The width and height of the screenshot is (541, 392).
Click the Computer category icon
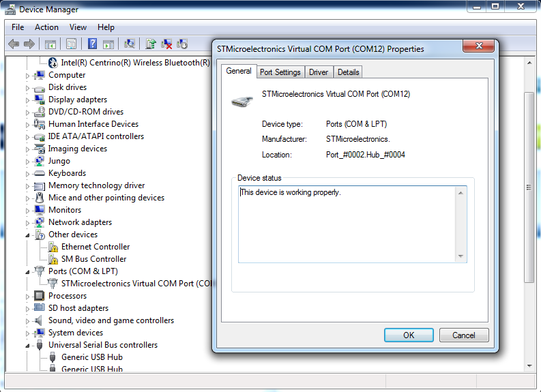(x=40, y=75)
